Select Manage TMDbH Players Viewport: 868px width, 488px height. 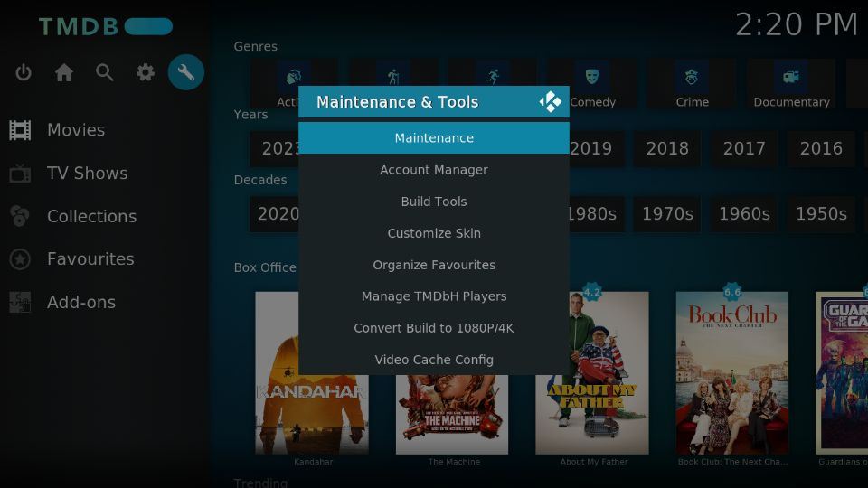(434, 296)
